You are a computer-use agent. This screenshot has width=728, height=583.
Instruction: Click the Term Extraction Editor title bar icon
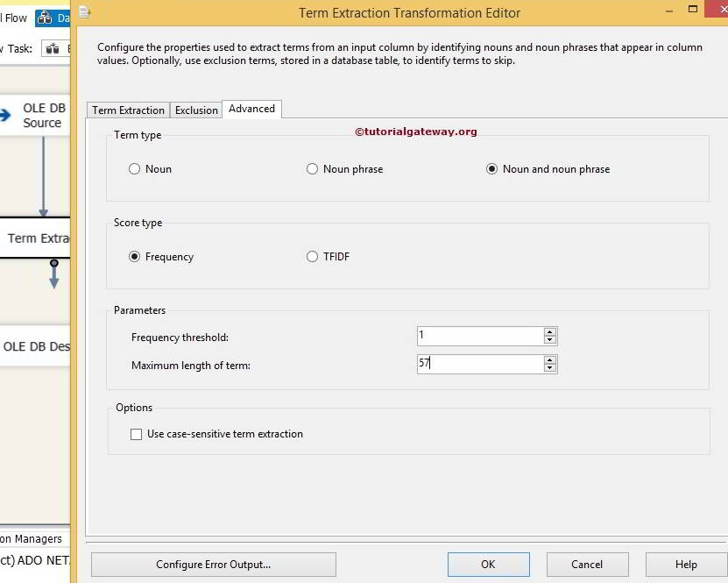83,11
